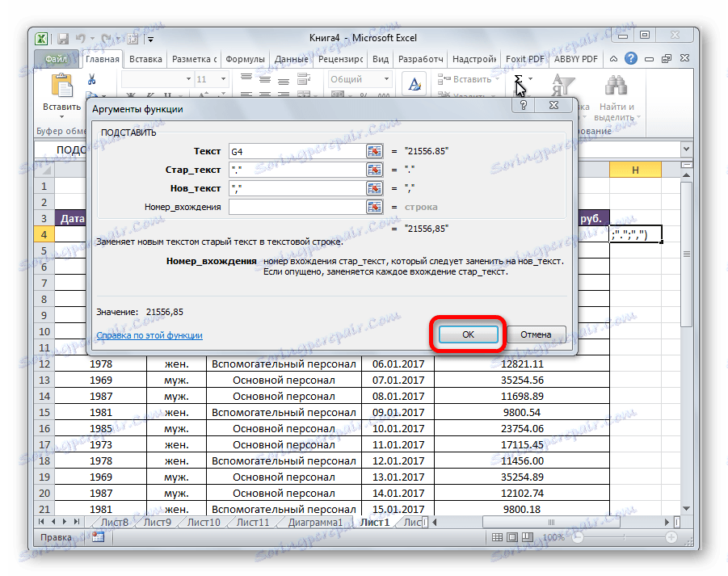
Task: Click the Вставить cells button in ribbon
Action: [x=468, y=79]
